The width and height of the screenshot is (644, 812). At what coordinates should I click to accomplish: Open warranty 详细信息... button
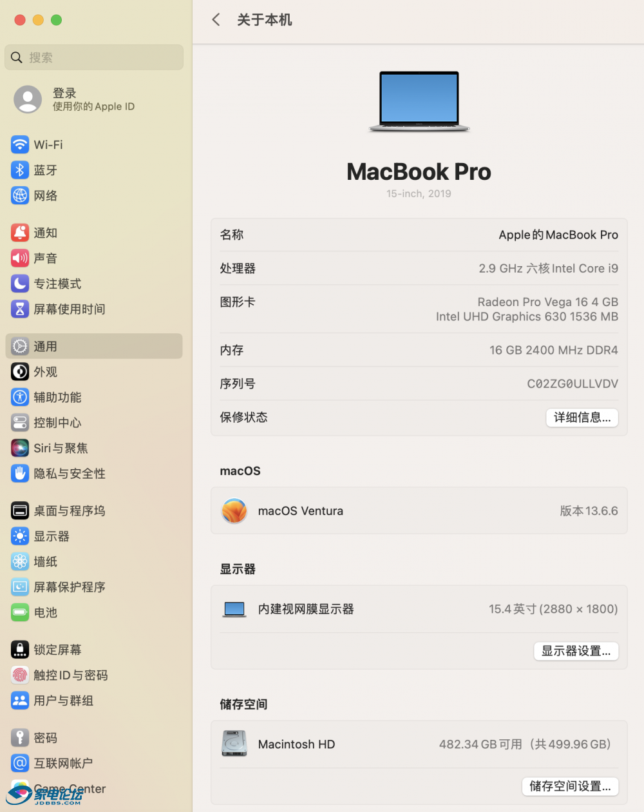[x=582, y=418]
